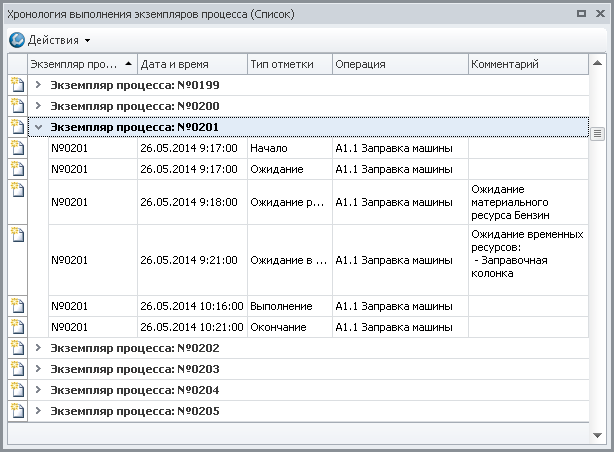Viewport: 614px width, 452px height.
Task: Expand the group Экземпляр процесса №0199
Action: [x=38, y=85]
